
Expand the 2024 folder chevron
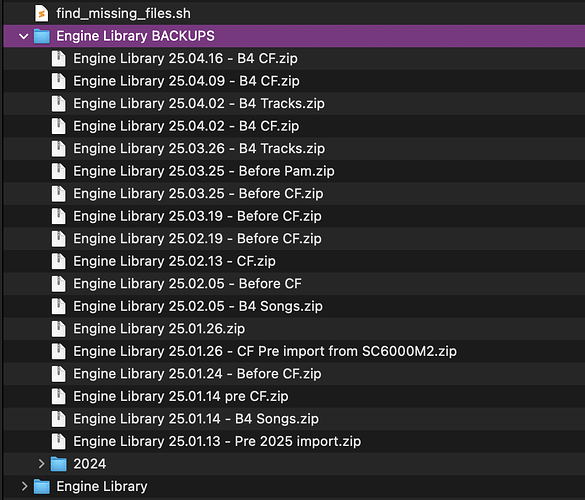(41, 464)
